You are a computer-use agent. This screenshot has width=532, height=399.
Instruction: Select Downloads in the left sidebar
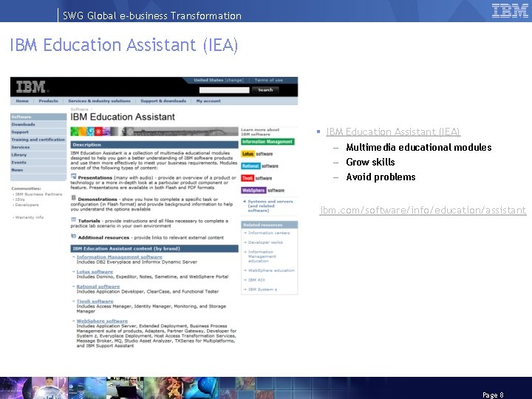point(38,125)
